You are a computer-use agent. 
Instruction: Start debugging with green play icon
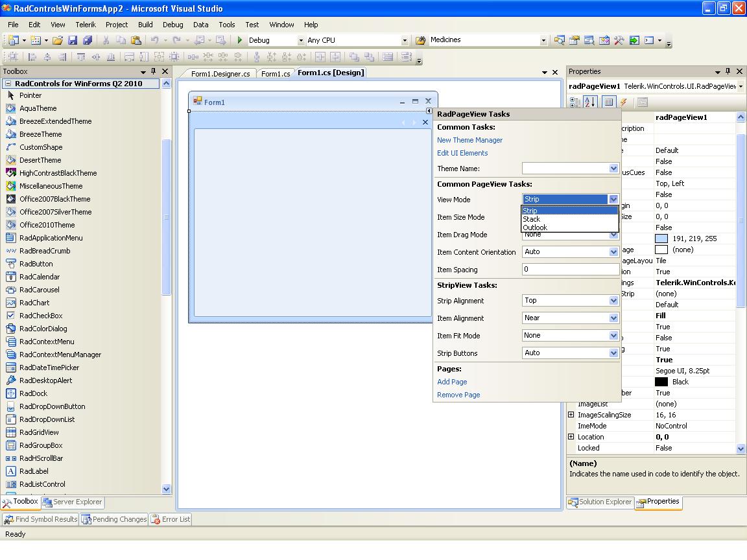point(240,40)
